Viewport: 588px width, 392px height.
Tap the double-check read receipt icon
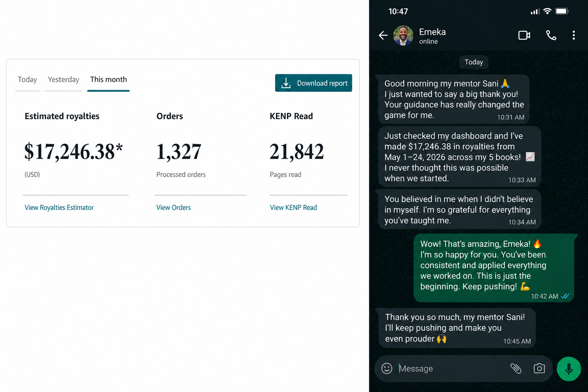coord(565,296)
